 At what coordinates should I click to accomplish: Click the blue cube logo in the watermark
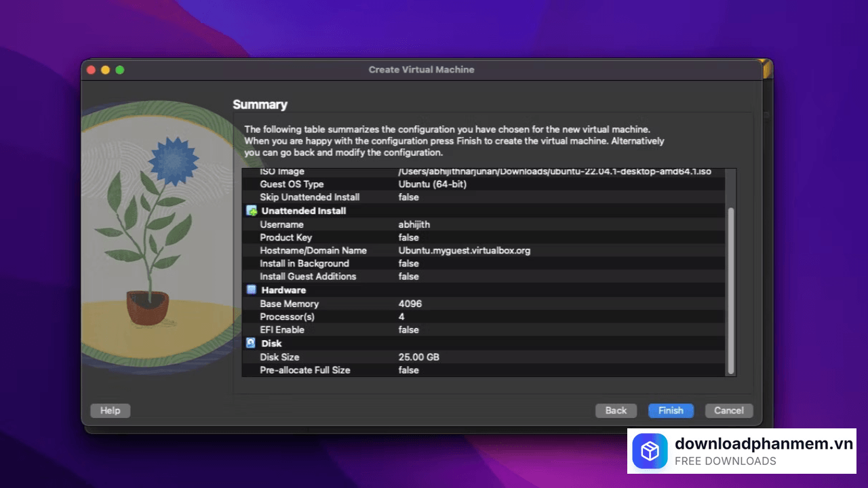(650, 451)
